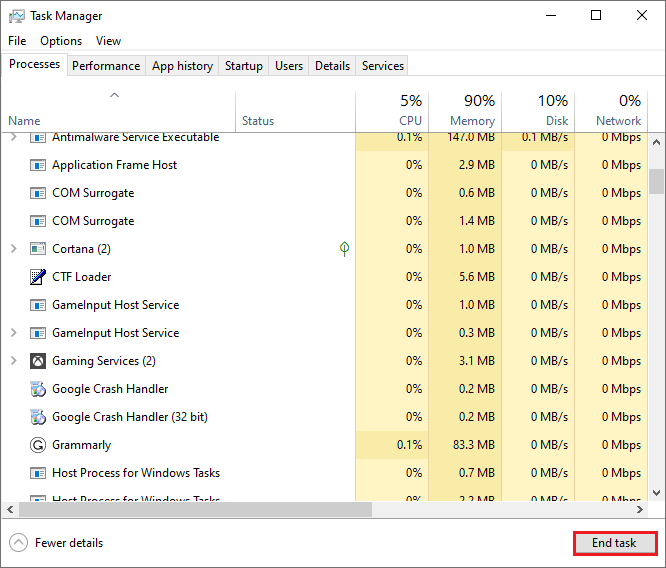The width and height of the screenshot is (666, 568).
Task: Expand the Gaming Services (2) group
Action: [14, 361]
